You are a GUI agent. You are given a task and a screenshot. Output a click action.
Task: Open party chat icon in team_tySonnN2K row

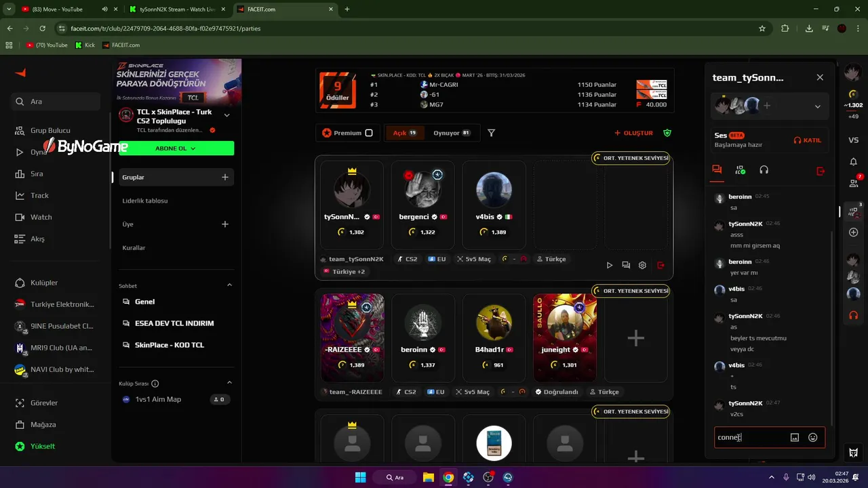pos(626,265)
